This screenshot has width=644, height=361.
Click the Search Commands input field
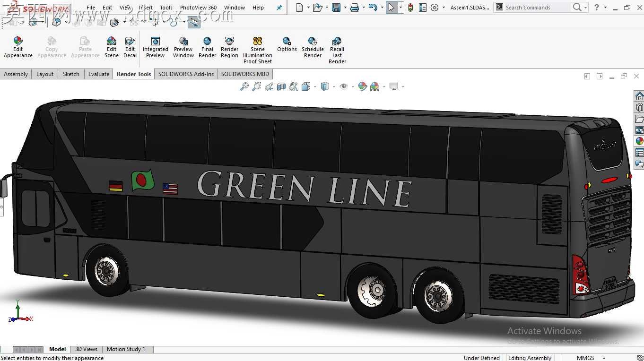point(537,8)
